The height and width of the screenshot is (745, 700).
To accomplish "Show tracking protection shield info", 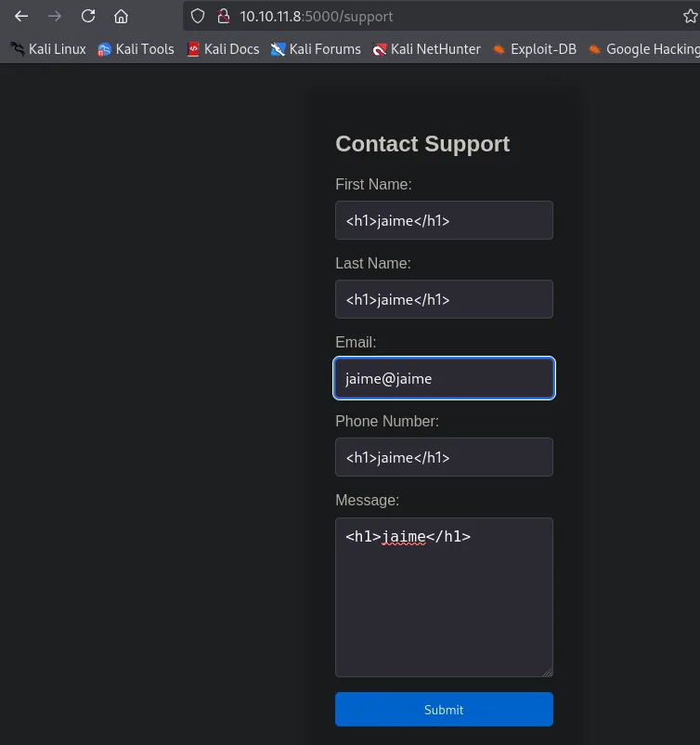I will [198, 17].
